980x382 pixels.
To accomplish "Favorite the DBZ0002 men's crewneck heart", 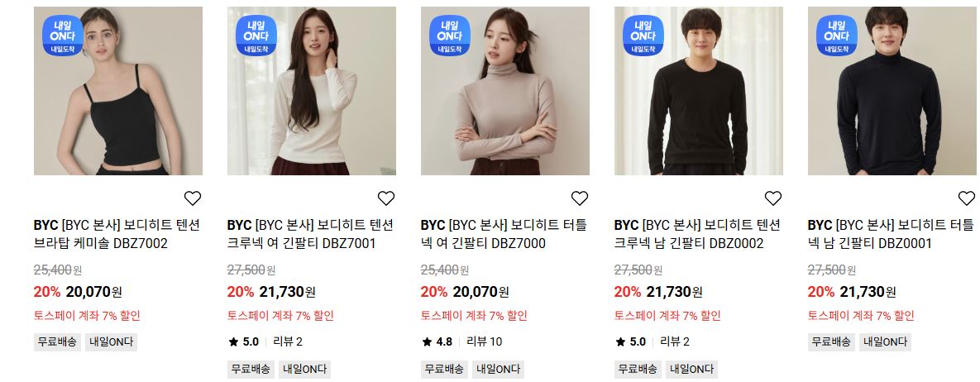I will tap(773, 198).
